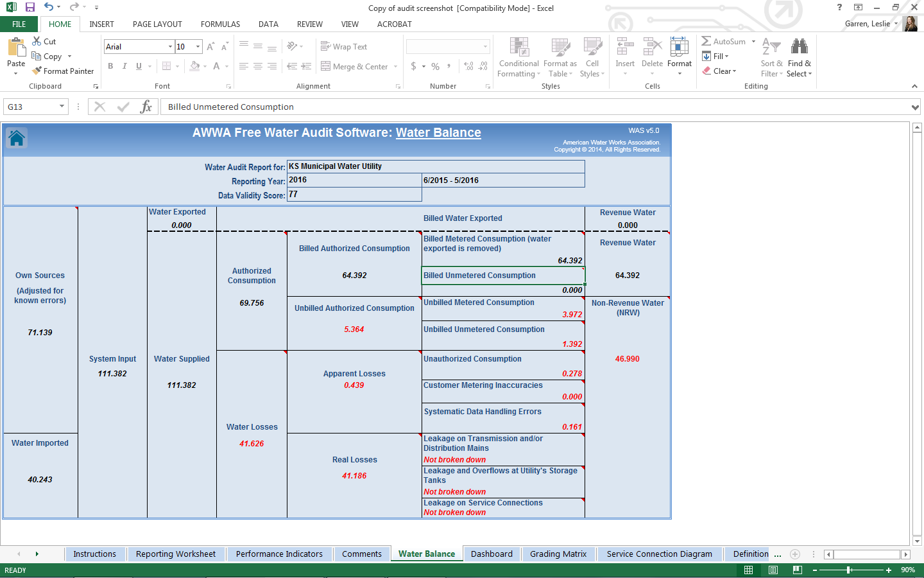Screen dimensions: 924x578
Task: Open Find & Select binoculars menu
Action: pos(799,57)
